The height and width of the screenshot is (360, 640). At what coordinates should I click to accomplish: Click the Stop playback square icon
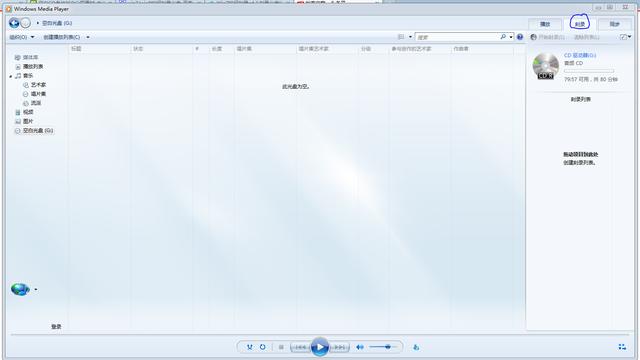point(281,347)
